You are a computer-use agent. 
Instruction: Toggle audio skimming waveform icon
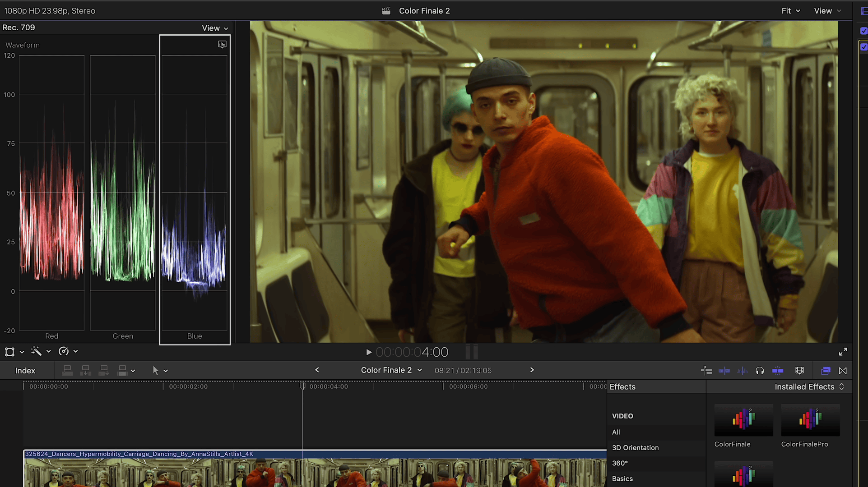[742, 371]
